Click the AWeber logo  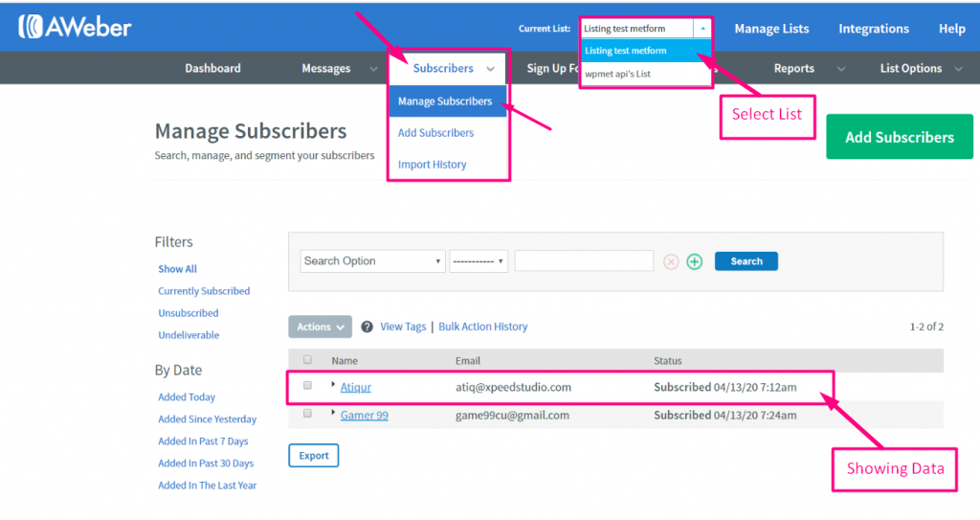(75, 27)
